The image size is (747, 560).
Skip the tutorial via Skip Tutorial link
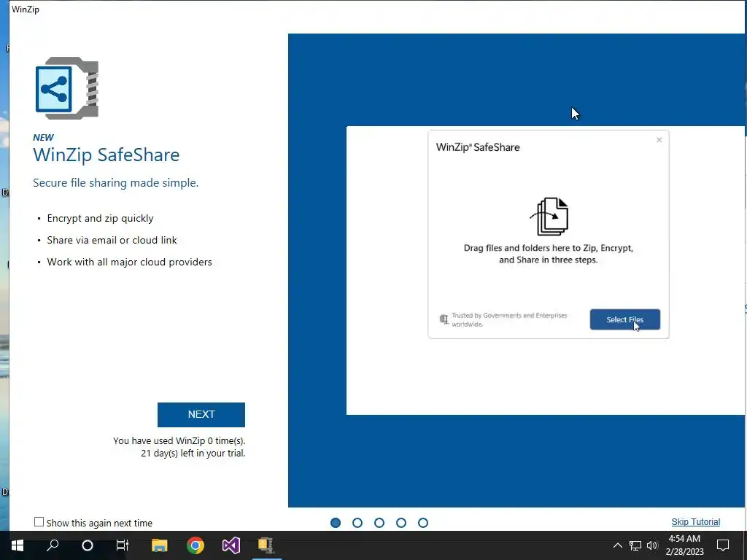click(695, 522)
